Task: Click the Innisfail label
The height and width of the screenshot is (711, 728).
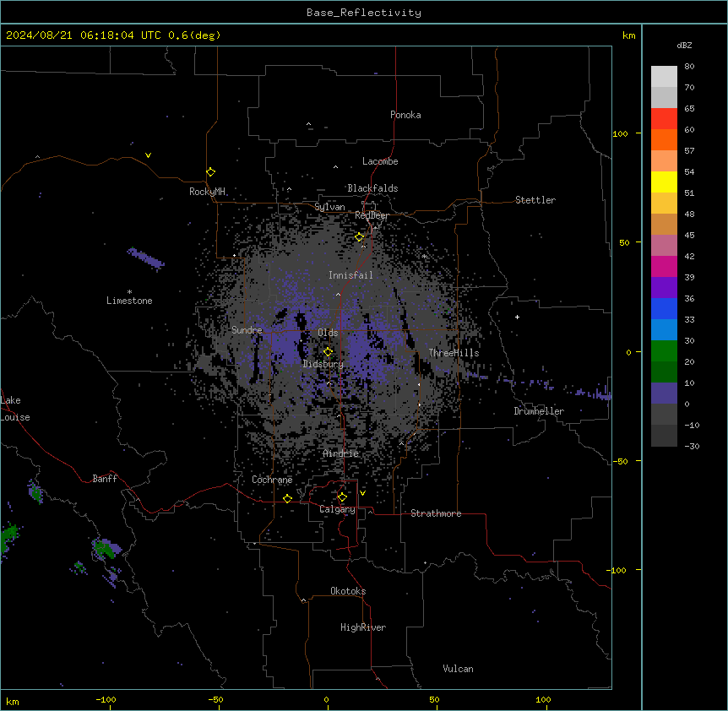Action: [x=350, y=275]
